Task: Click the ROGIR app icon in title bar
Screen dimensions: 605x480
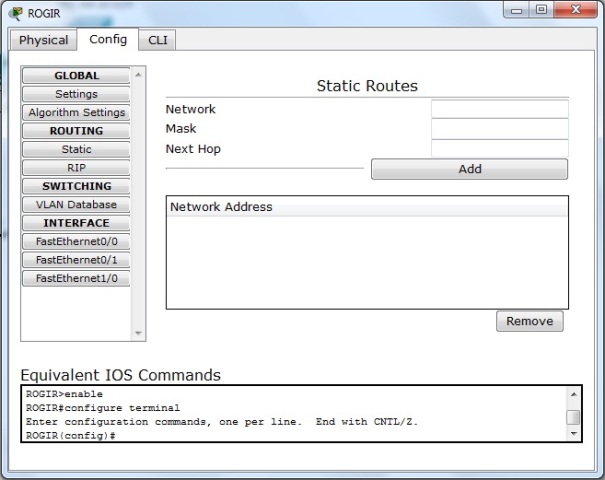Action: [15, 13]
